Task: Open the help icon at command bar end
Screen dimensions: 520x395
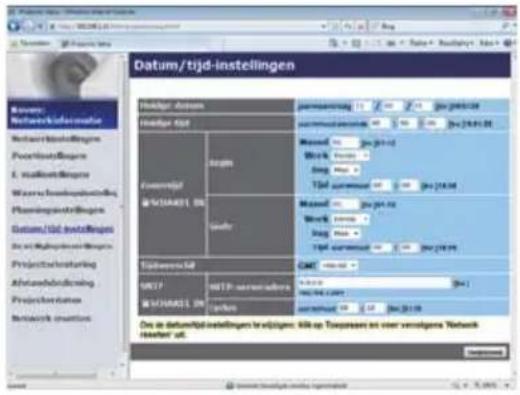Action: (508, 43)
